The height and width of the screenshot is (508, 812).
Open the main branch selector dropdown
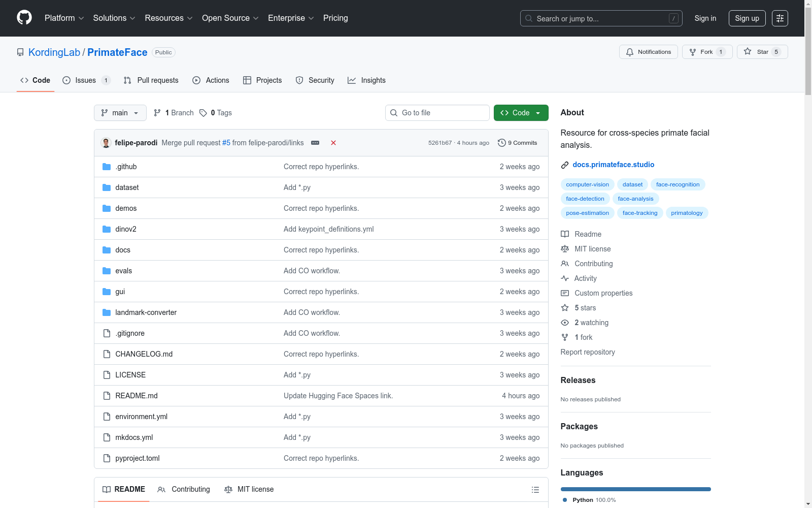click(120, 113)
